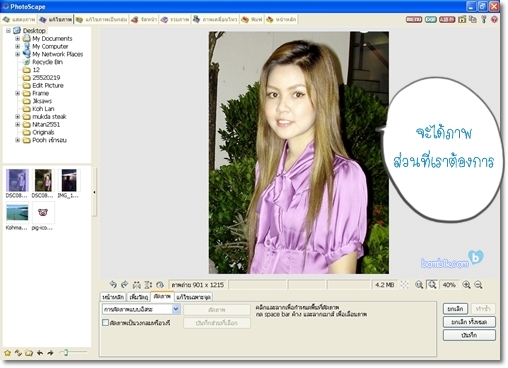Viewport: 508px width, 368px height.
Task: Select the first DSC08 thumbnail
Action: [x=17, y=183]
